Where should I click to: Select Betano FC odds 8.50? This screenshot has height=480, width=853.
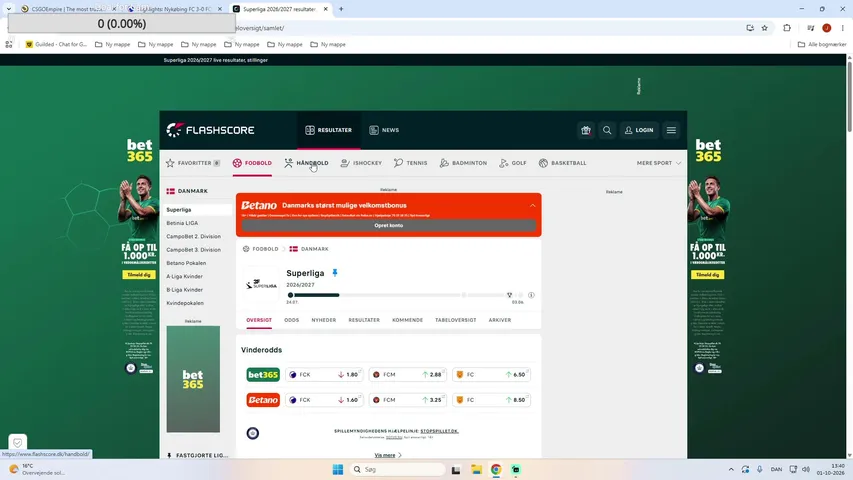click(491, 400)
